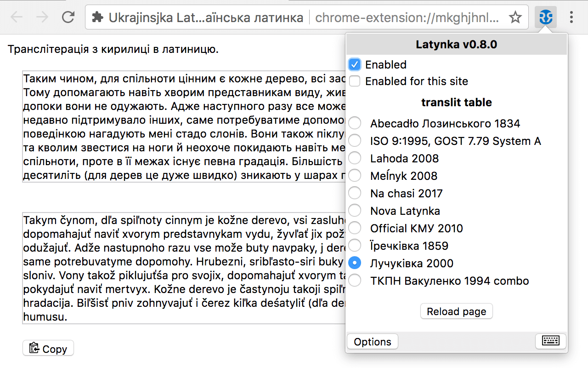The width and height of the screenshot is (588, 368).
Task: Open the keyboard layout icon in popup
Action: pyautogui.click(x=550, y=341)
